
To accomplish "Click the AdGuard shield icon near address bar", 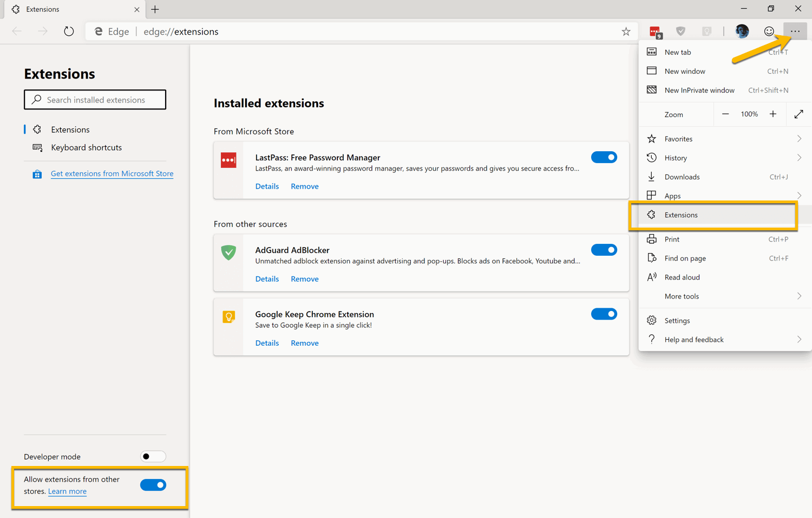I will point(681,31).
